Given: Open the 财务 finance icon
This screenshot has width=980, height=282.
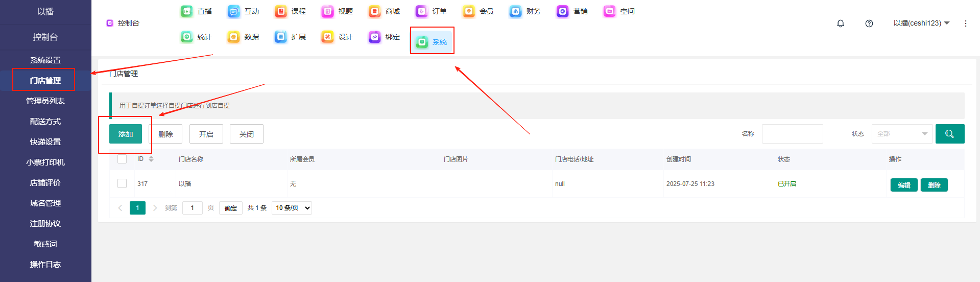Looking at the screenshot, I should click(x=516, y=11).
